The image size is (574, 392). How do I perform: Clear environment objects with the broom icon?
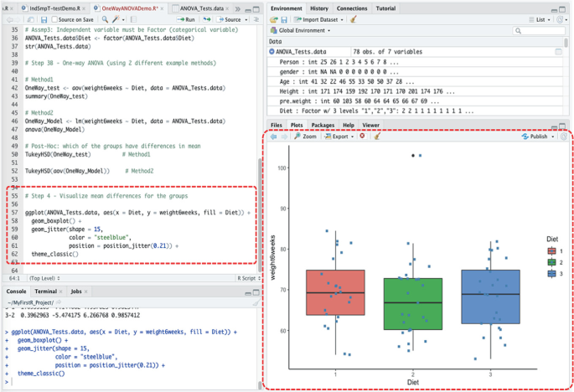[x=353, y=18]
